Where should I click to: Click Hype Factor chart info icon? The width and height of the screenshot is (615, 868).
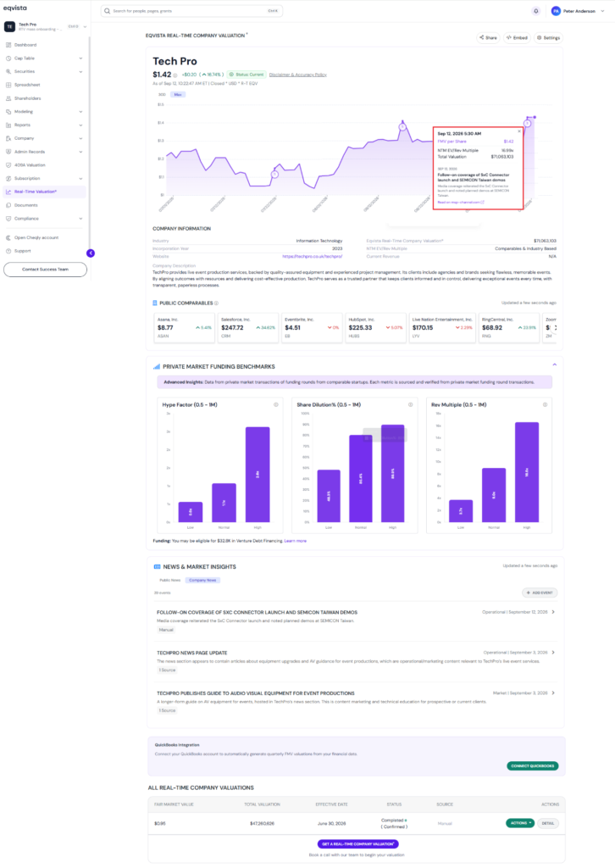coord(276,404)
